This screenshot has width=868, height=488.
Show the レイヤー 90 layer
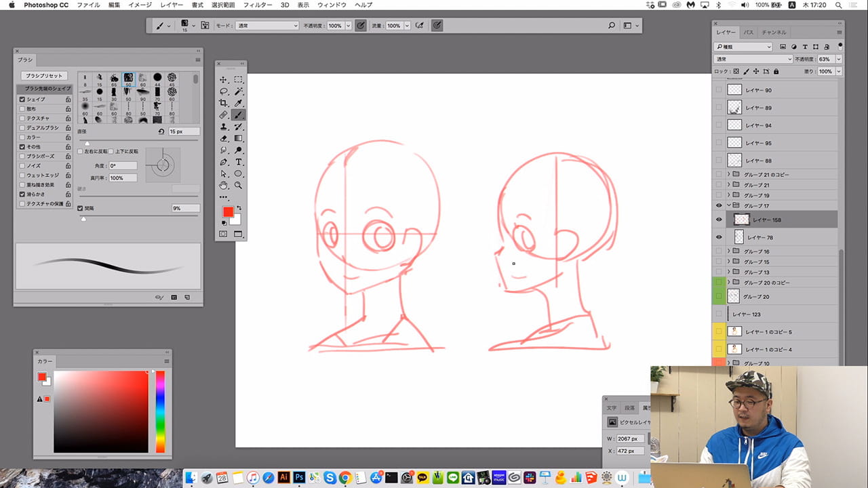coord(719,89)
